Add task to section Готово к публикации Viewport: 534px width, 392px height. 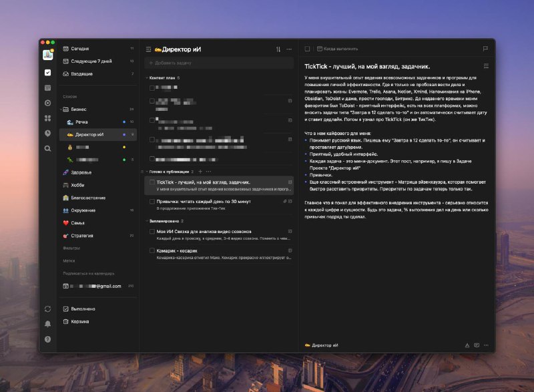tap(200, 172)
